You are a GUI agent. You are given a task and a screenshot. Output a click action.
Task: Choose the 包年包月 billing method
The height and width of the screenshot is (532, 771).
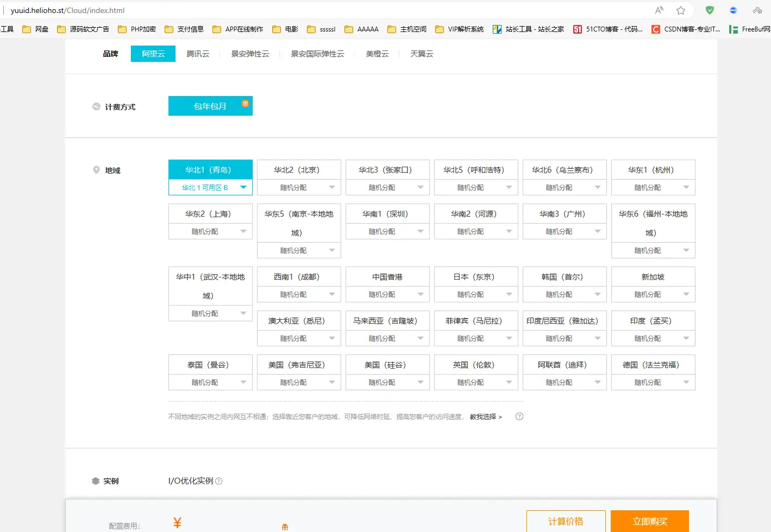point(210,106)
